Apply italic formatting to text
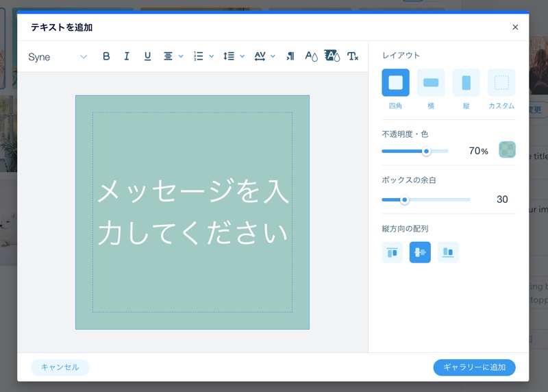548x392 pixels. 127,57
